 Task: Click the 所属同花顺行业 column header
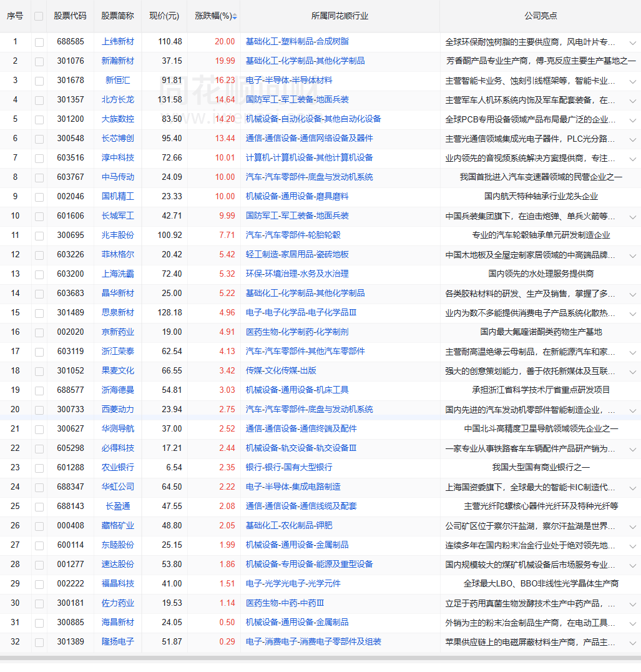point(340,16)
